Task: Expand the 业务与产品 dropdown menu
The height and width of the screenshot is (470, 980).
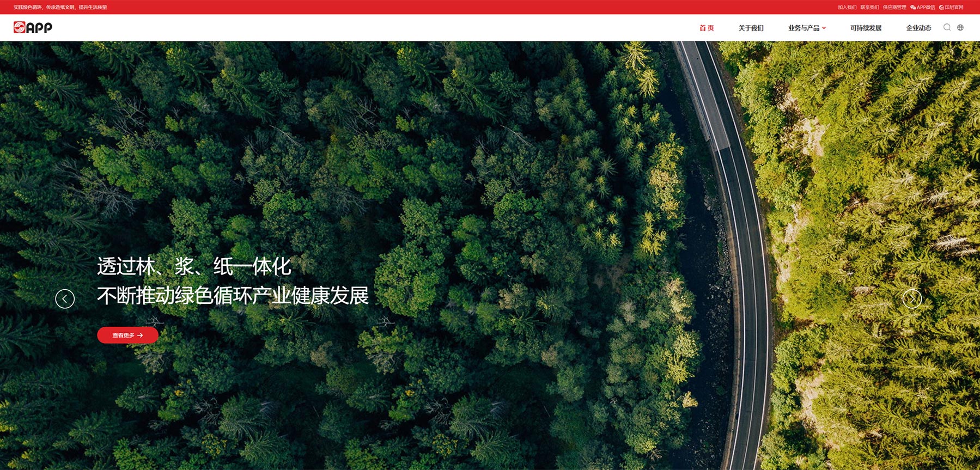Action: click(807, 28)
